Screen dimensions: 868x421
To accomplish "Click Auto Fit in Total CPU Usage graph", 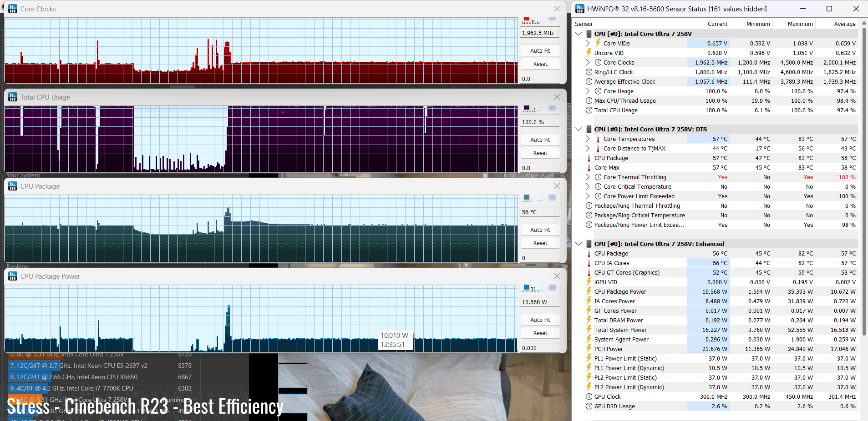I will [x=540, y=140].
